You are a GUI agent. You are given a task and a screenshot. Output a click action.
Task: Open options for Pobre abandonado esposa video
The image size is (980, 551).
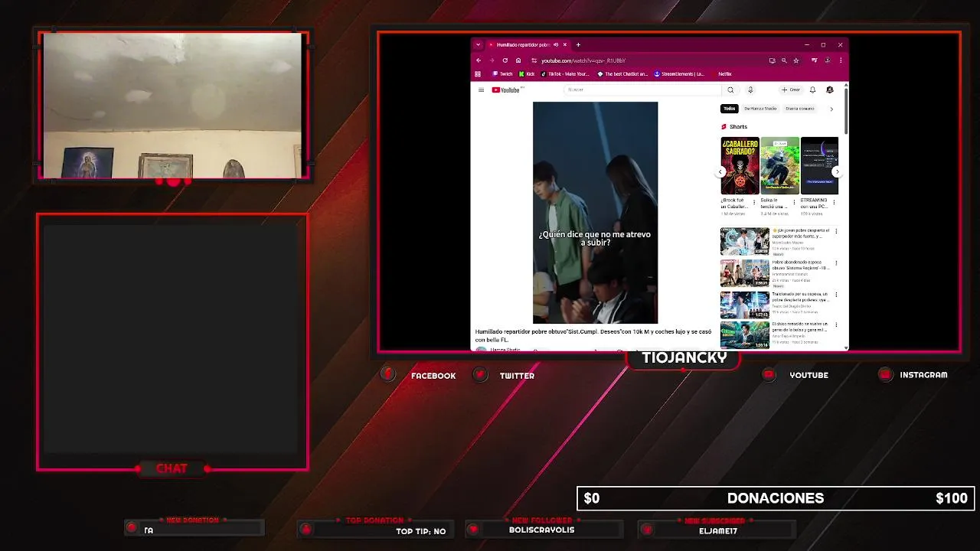click(836, 263)
